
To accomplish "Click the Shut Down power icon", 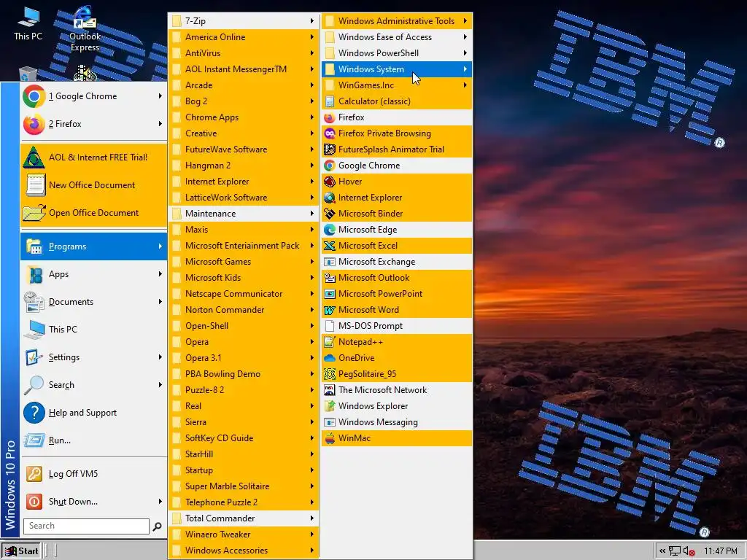I will (x=34, y=502).
